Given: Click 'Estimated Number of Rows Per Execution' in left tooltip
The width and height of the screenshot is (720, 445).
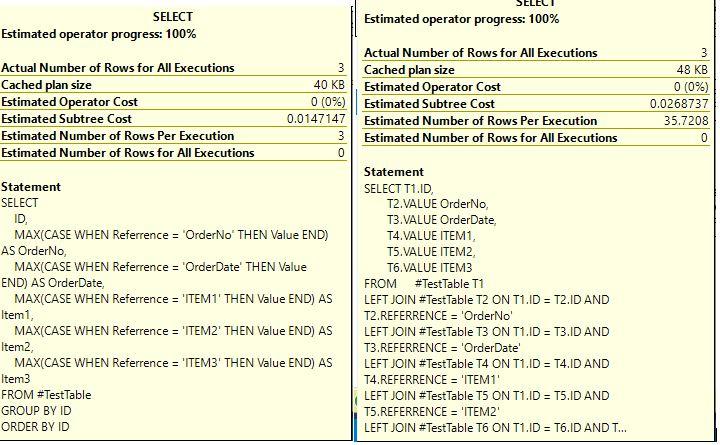Looking at the screenshot, I should tap(118, 136).
